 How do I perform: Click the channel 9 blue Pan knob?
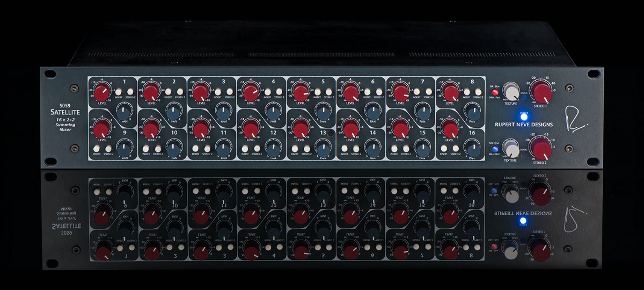[123, 148]
